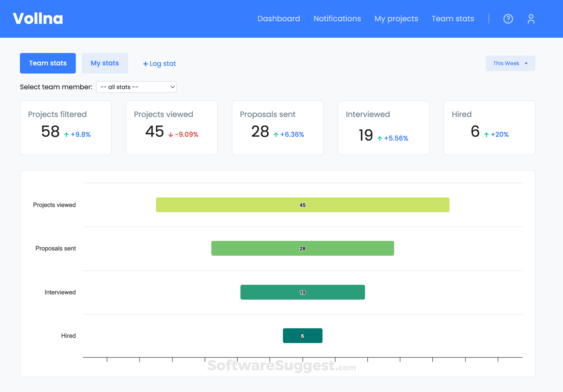The width and height of the screenshot is (563, 392).
Task: Click the plus icon next to Log stat
Action: (146, 63)
